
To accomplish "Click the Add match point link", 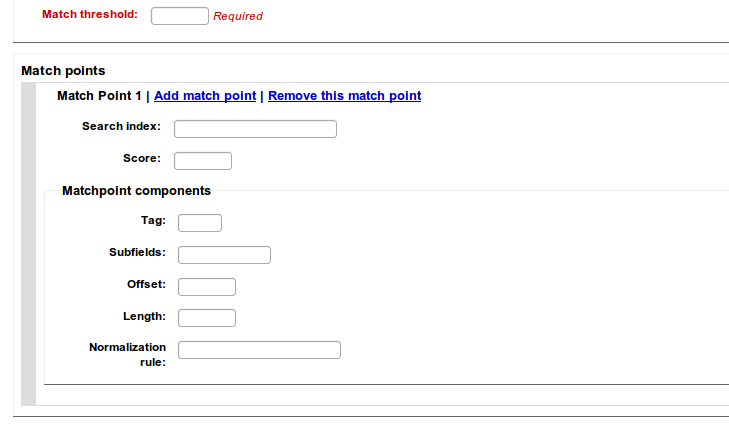I will tap(205, 96).
